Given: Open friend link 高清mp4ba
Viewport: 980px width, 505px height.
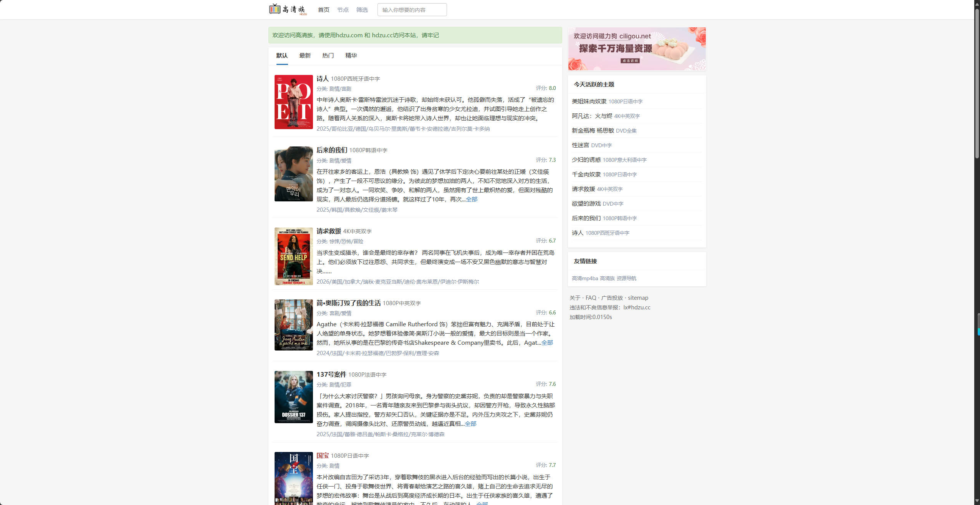Looking at the screenshot, I should (584, 278).
